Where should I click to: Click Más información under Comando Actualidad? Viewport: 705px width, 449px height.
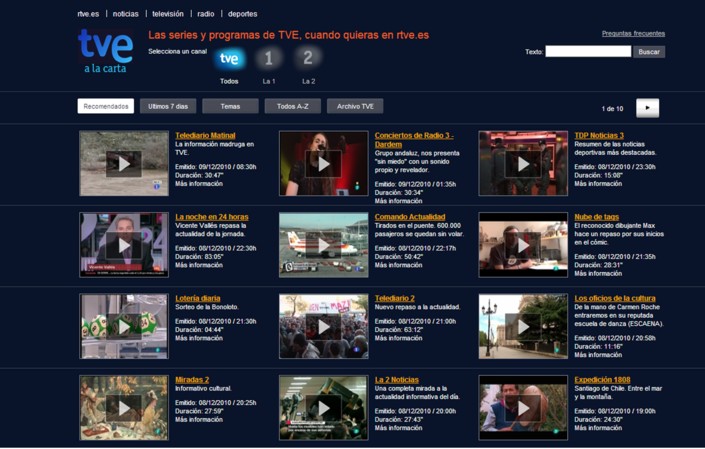pyautogui.click(x=398, y=265)
